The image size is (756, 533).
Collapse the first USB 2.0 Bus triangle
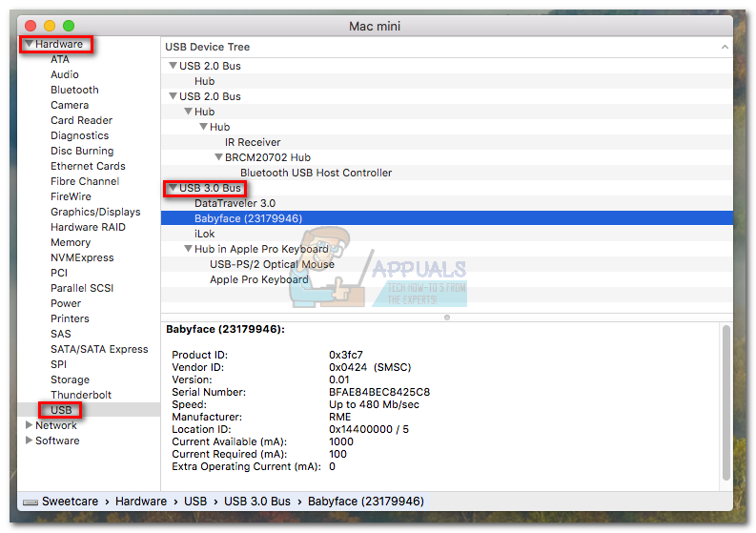pos(173,66)
